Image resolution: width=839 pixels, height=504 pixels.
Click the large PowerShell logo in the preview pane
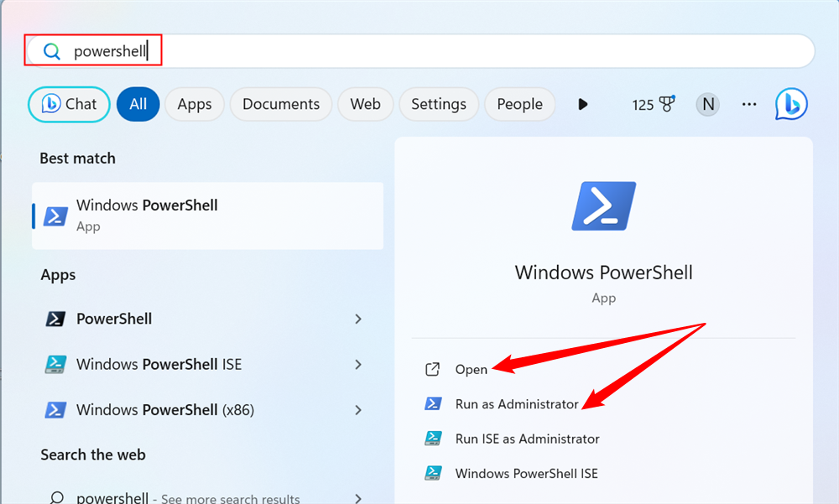click(x=603, y=205)
